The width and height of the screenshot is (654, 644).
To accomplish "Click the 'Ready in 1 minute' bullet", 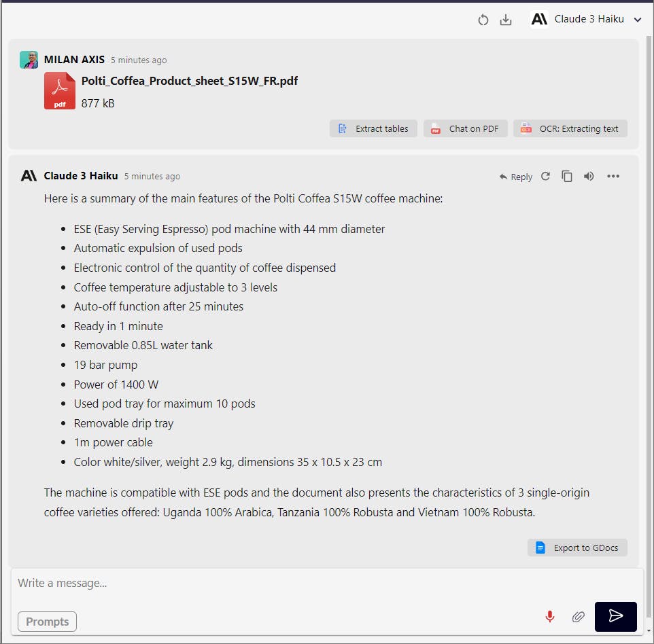I will [x=118, y=326].
